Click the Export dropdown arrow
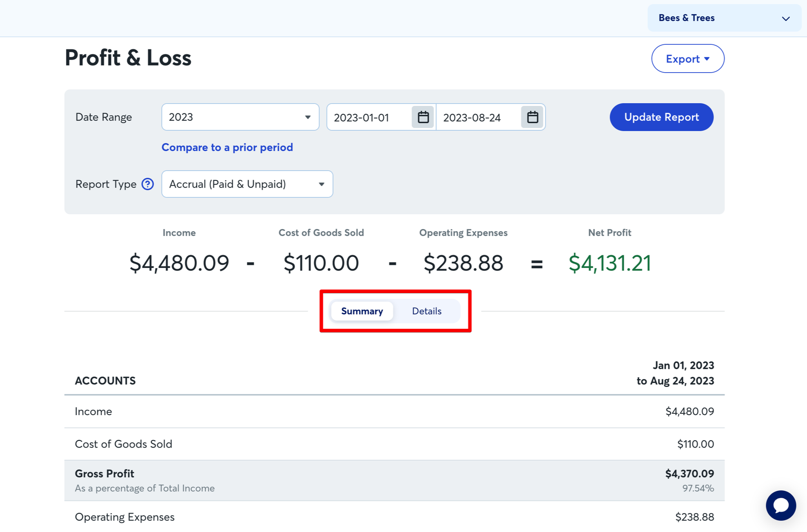This screenshot has width=807, height=532. point(707,59)
